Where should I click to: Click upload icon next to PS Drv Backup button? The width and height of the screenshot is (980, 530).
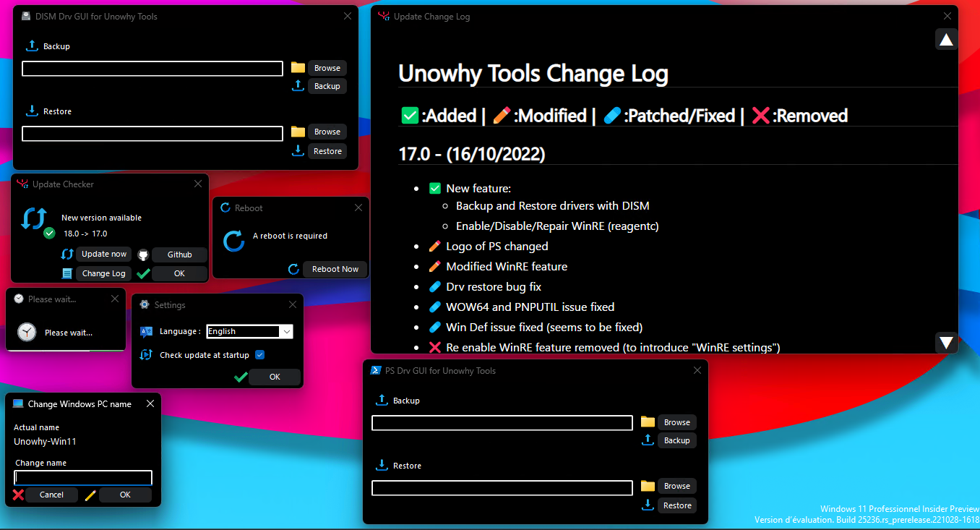[648, 440]
